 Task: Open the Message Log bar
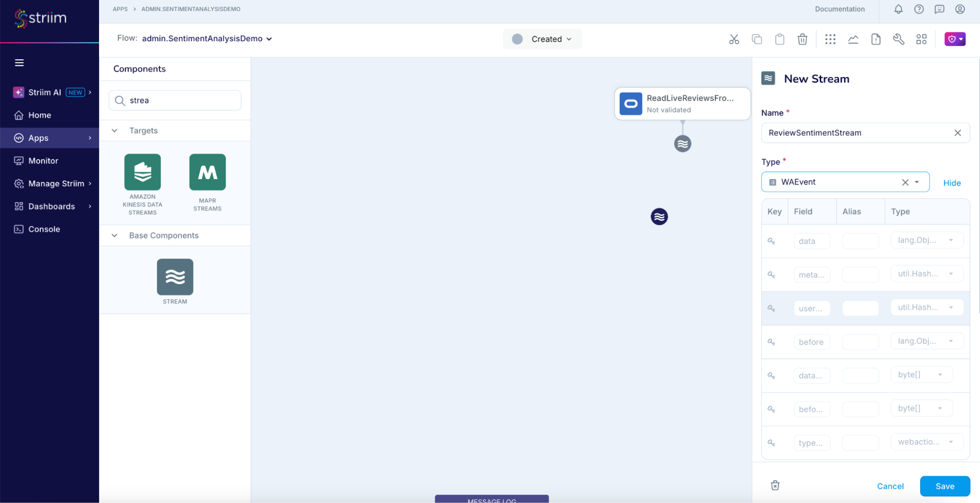[492, 499]
